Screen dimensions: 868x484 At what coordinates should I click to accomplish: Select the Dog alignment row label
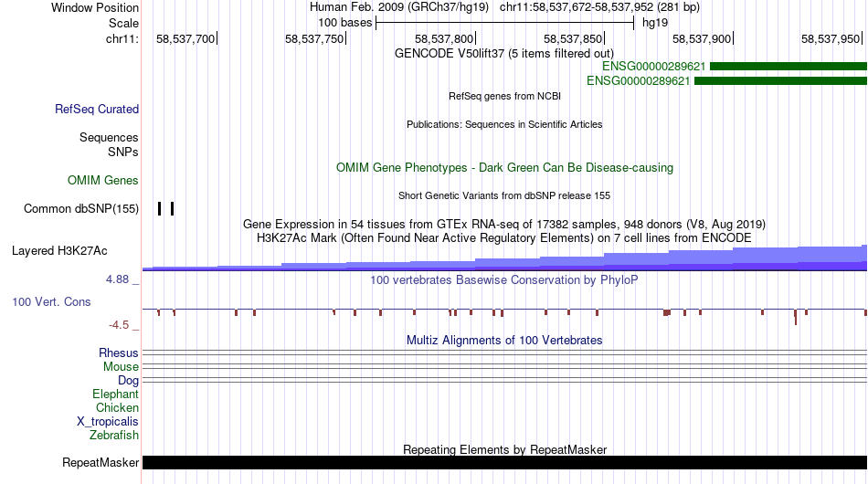point(128,380)
